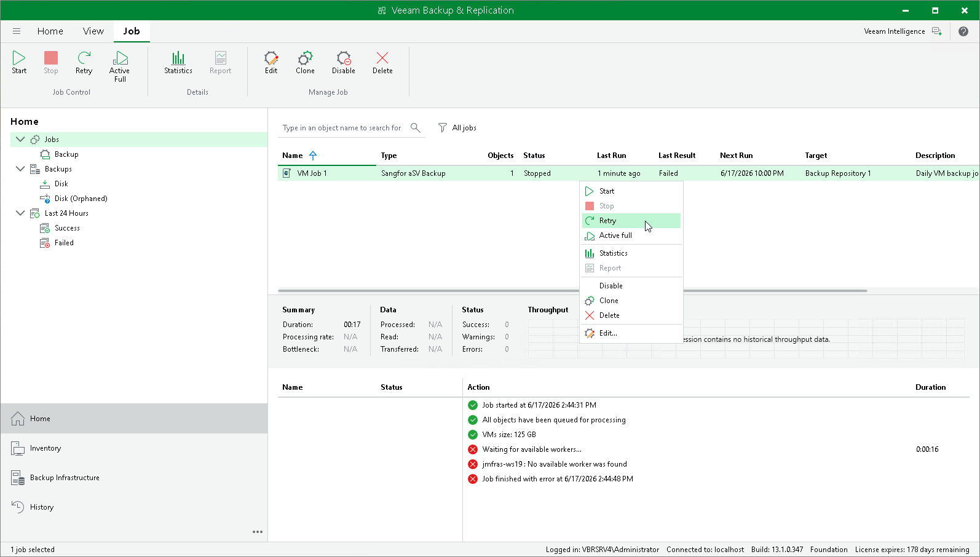Collapse the Last 24 Hours node

[x=20, y=213]
